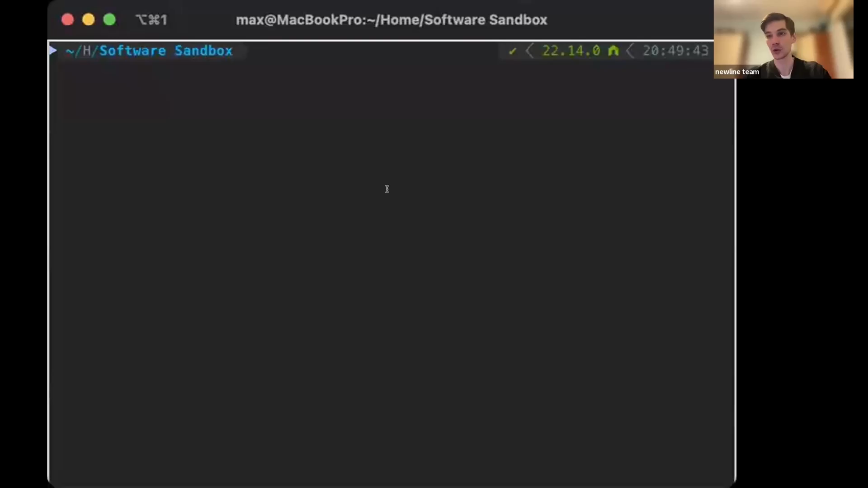Click the ⌥⌘1 window shortcut indicator
The image size is (868, 488).
click(x=151, y=20)
